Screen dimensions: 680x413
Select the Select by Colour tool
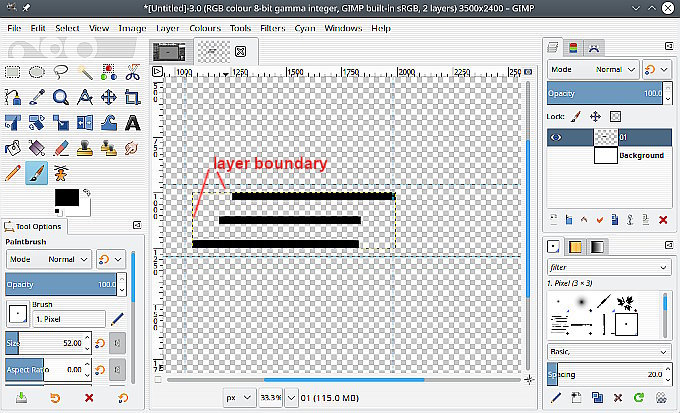point(108,72)
